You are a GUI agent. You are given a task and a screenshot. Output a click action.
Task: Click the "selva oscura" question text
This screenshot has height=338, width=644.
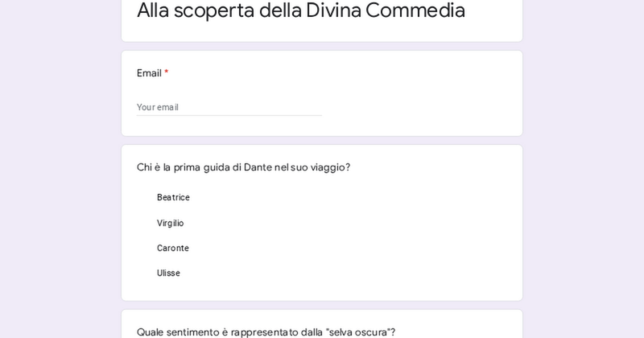(x=266, y=332)
